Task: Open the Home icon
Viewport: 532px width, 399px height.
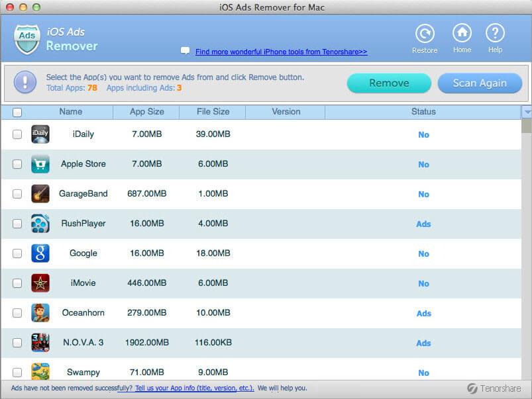Action: click(462, 33)
